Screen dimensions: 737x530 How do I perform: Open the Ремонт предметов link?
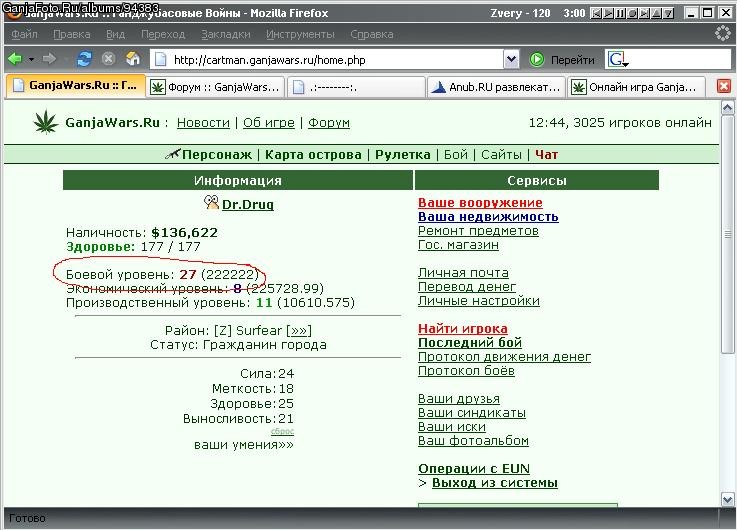[x=478, y=231]
